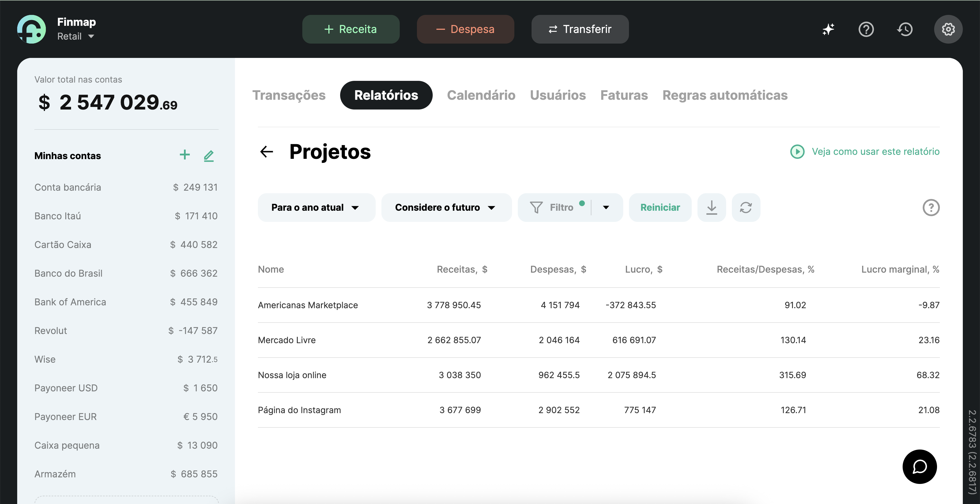Open the Calendário tab

[481, 95]
